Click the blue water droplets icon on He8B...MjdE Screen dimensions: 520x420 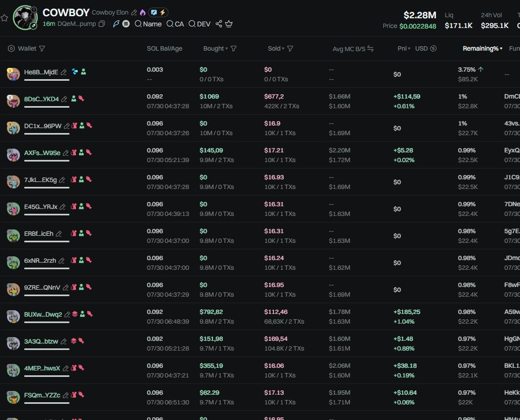[75, 72]
